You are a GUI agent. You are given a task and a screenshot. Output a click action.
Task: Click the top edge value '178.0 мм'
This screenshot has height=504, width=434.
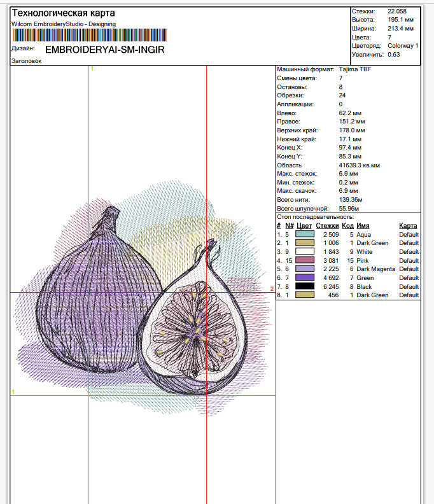(x=352, y=130)
